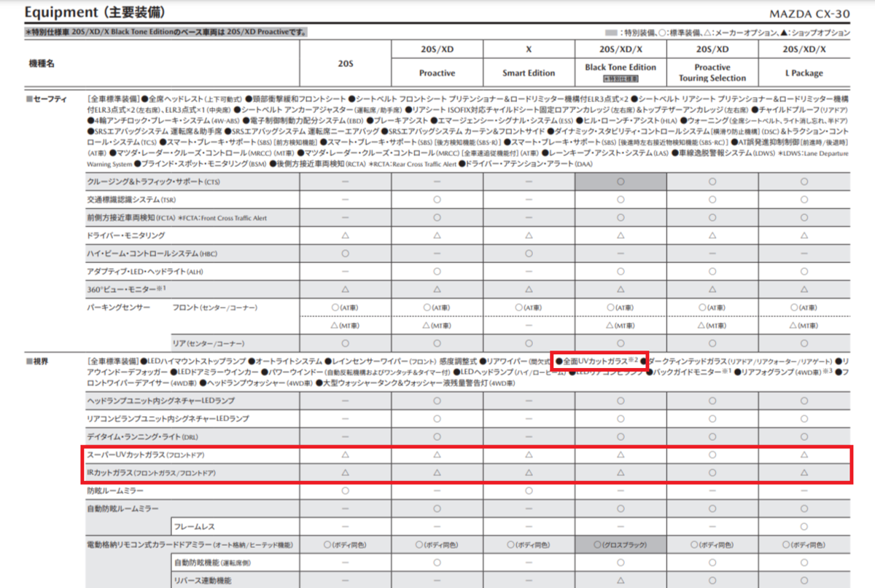This screenshot has width=875, height=588.
Task: Click "デイタイム・ランニング・ライト(DRL)" row label
Action: pyautogui.click(x=142, y=436)
